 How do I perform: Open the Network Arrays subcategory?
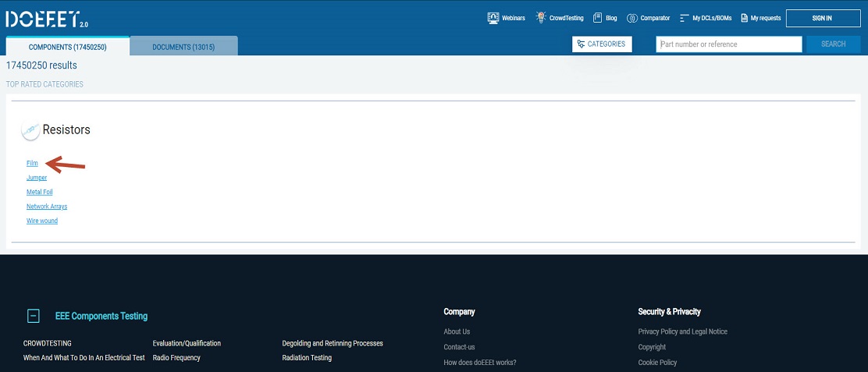(47, 206)
